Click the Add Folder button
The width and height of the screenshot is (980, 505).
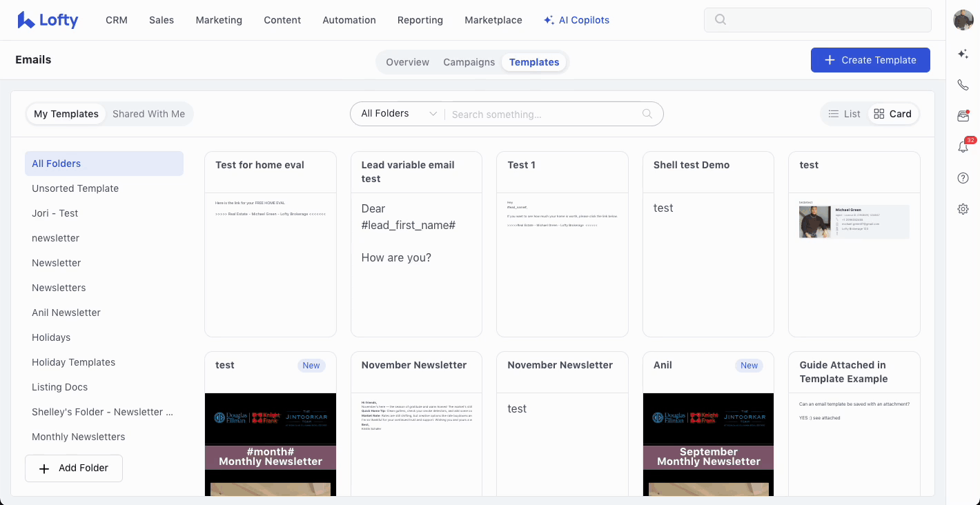coord(73,468)
